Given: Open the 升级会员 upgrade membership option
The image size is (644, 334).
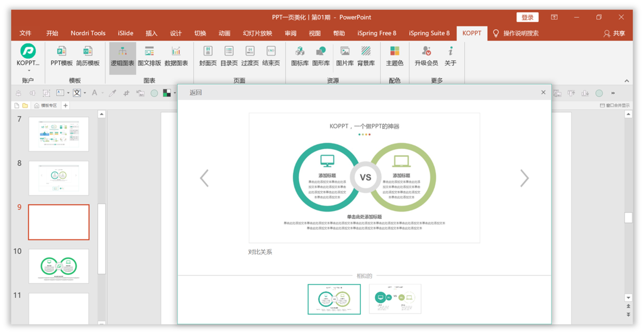Looking at the screenshot, I should tap(426, 56).
